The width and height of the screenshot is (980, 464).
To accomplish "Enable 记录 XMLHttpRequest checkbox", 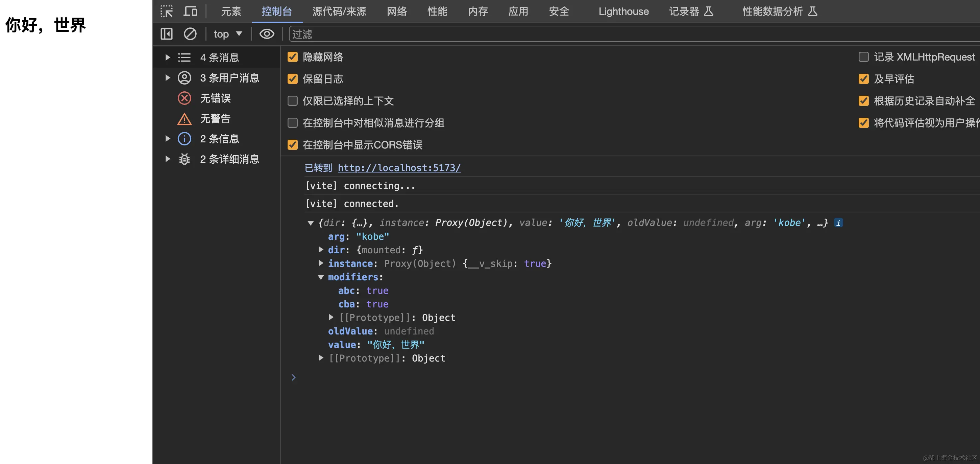I will (x=863, y=57).
